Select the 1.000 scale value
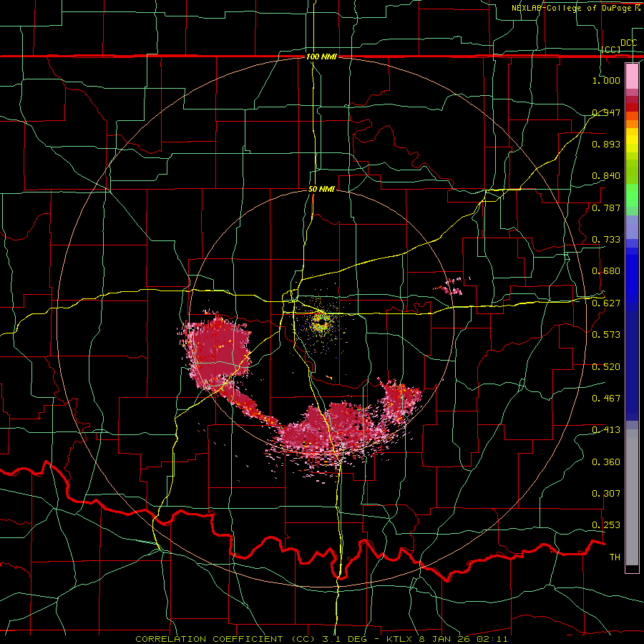Image resolution: width=644 pixels, height=644 pixels. (x=606, y=80)
